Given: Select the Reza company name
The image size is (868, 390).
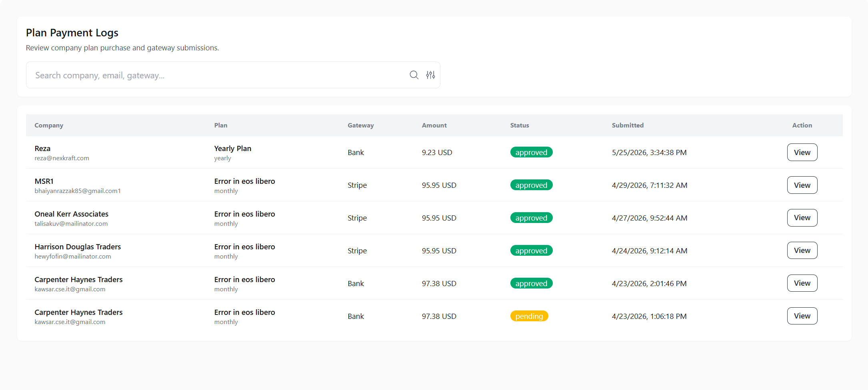Looking at the screenshot, I should tap(42, 149).
